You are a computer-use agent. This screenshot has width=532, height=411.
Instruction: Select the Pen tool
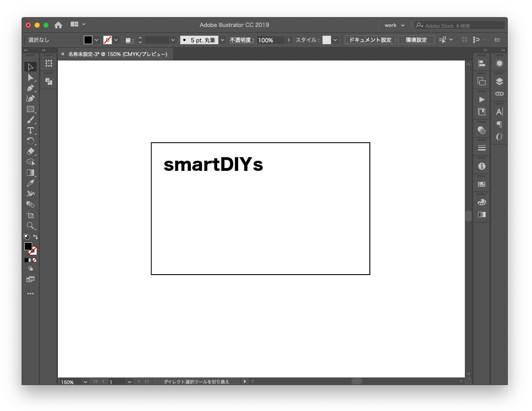(x=30, y=88)
